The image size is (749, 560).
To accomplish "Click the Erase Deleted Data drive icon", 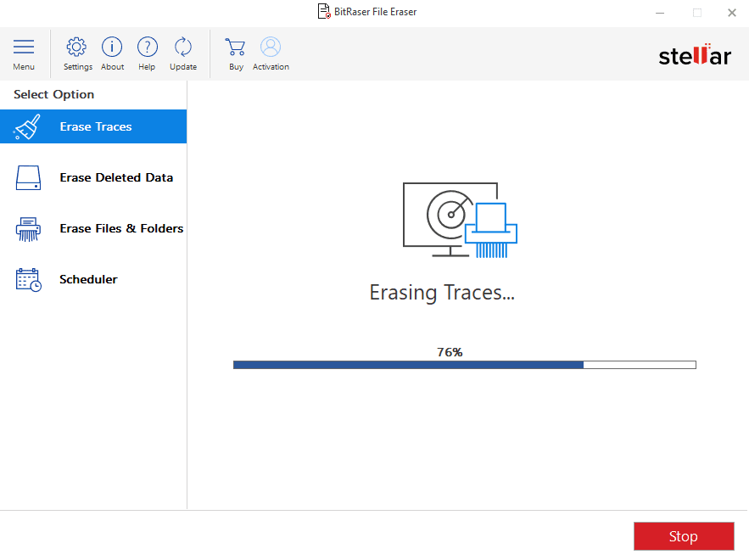I will click(28, 177).
